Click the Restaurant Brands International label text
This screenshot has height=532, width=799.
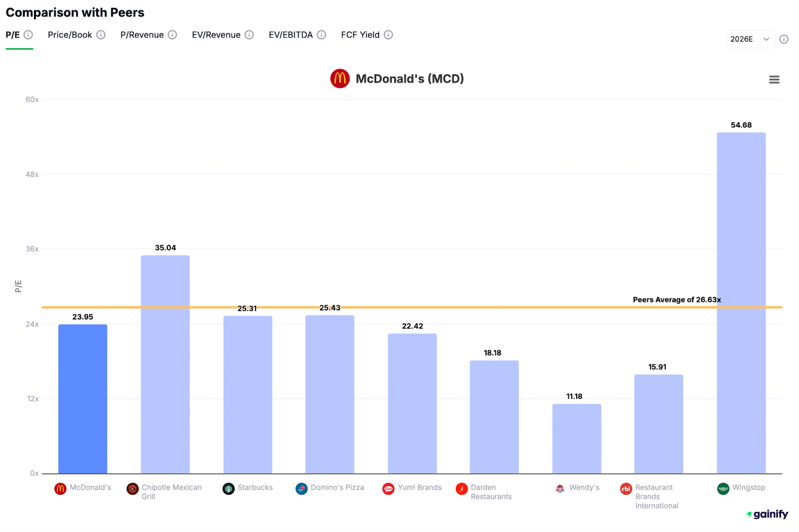click(x=657, y=497)
